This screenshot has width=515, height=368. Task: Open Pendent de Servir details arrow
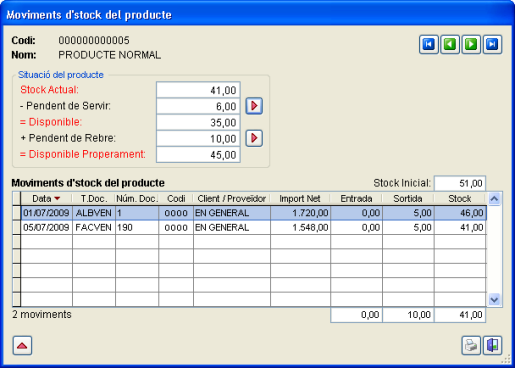(x=254, y=106)
